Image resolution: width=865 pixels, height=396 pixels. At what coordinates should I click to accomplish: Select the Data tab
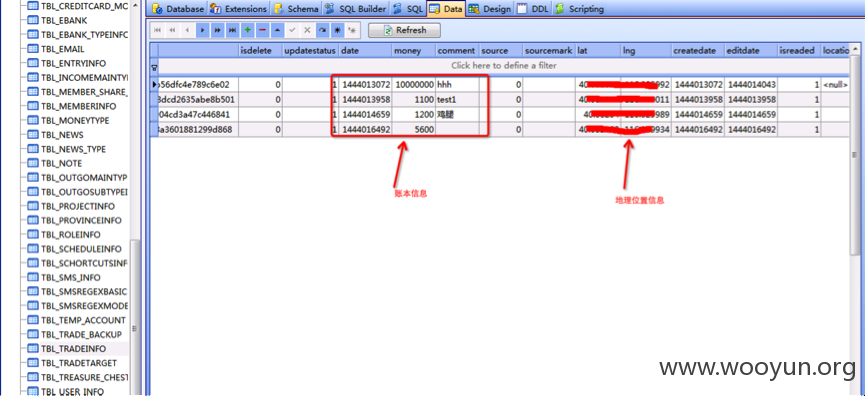pyautogui.click(x=446, y=9)
